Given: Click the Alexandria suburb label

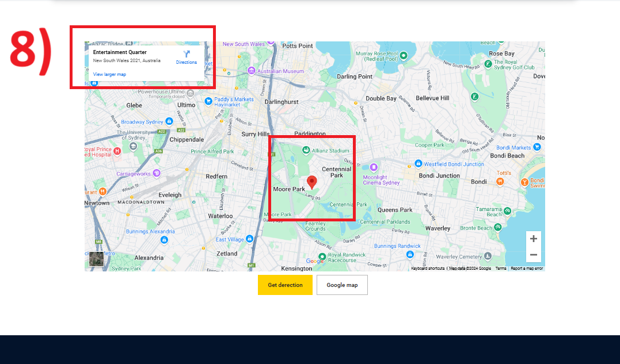Looking at the screenshot, I should 149,258.
